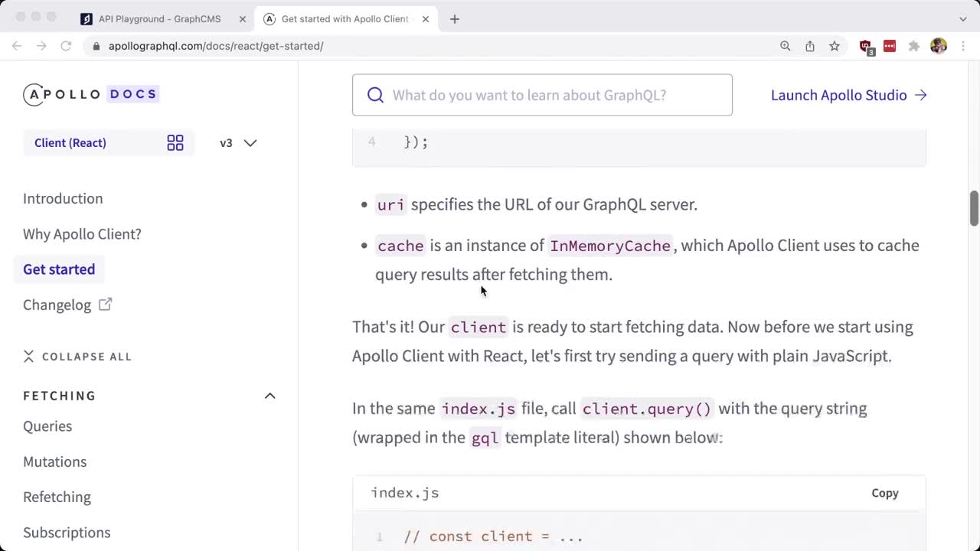This screenshot has width=980, height=551.
Task: Open the v3 version dropdown
Action: coord(238,143)
